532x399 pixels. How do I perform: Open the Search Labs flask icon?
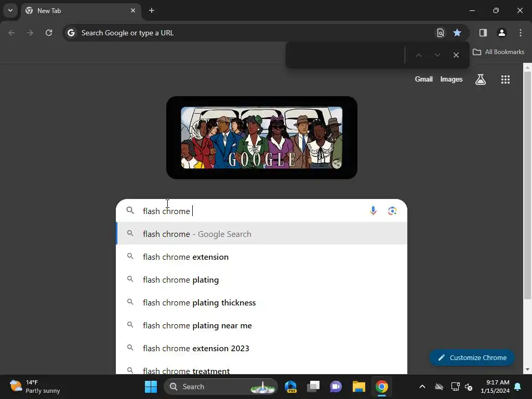481,79
